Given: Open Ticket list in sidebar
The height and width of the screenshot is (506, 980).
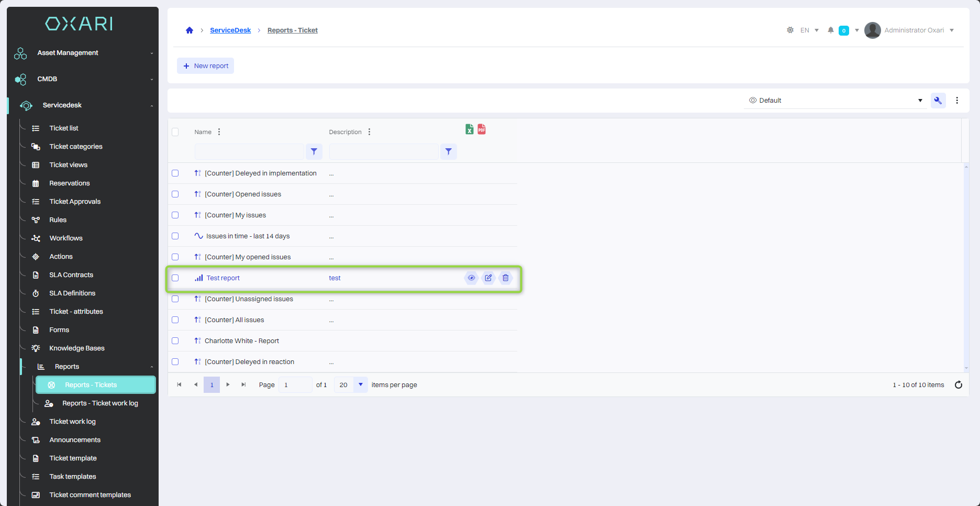Looking at the screenshot, I should click(x=64, y=128).
